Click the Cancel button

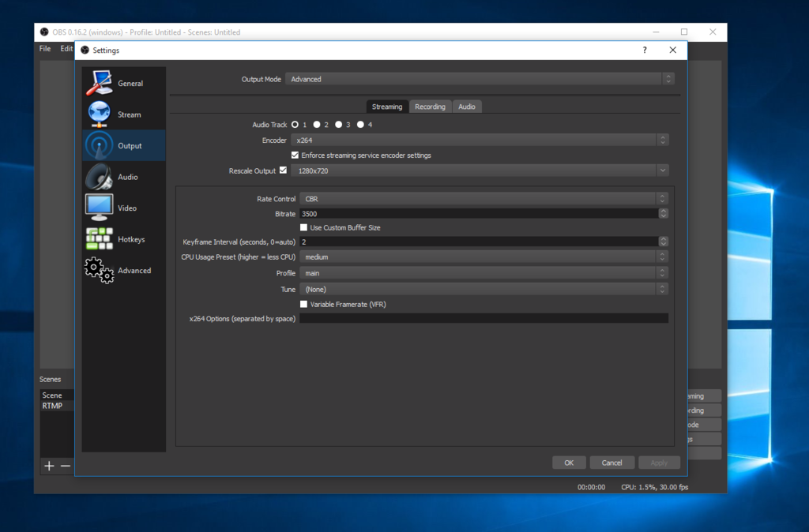click(612, 463)
